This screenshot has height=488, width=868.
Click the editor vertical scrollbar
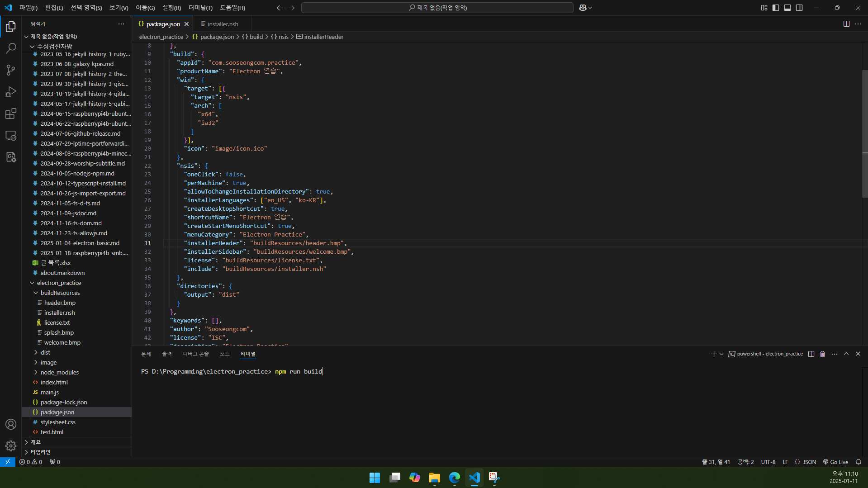pyautogui.click(x=864, y=134)
